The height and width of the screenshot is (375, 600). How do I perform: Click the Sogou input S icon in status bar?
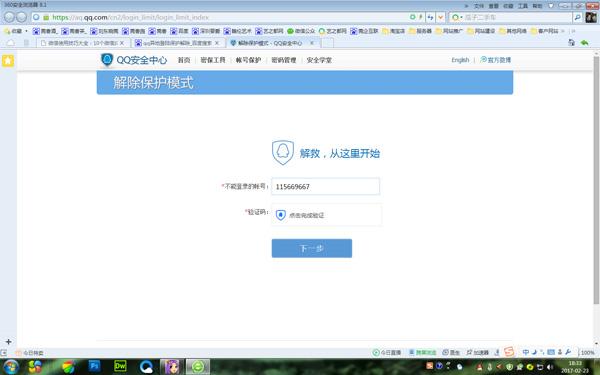pyautogui.click(x=509, y=352)
